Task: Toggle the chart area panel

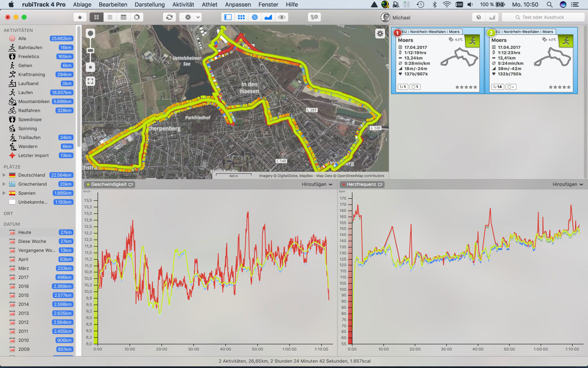Action: pyautogui.click(x=268, y=17)
